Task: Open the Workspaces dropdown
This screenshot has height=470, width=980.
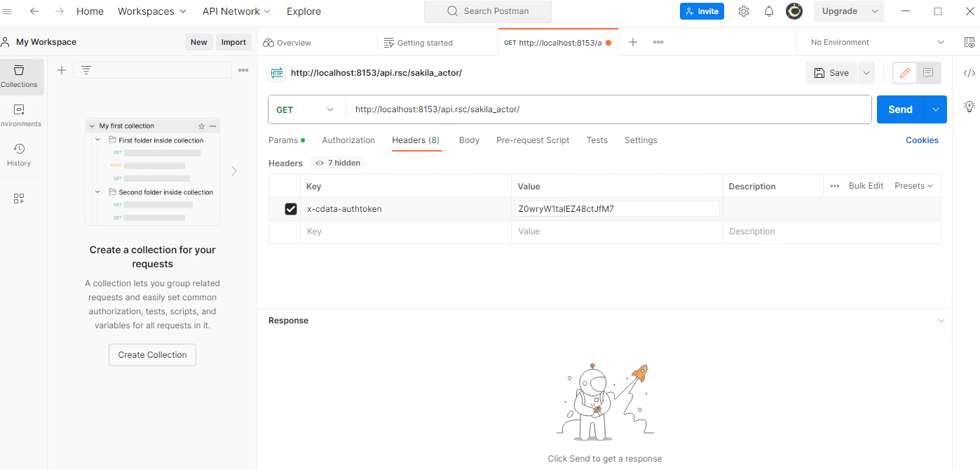Action: pyautogui.click(x=152, y=11)
